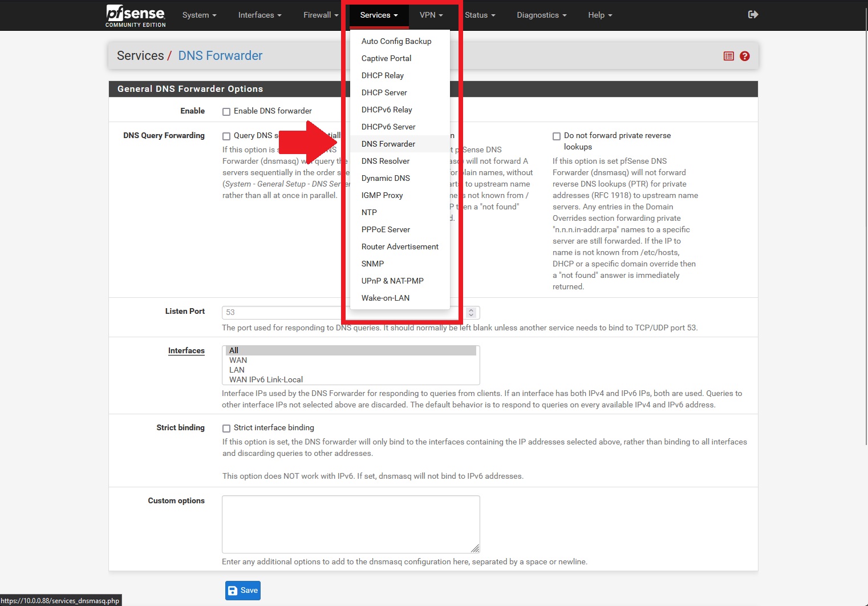Viewport: 868px width, 606px height.
Task: Select All in Interfaces list
Action: [351, 350]
